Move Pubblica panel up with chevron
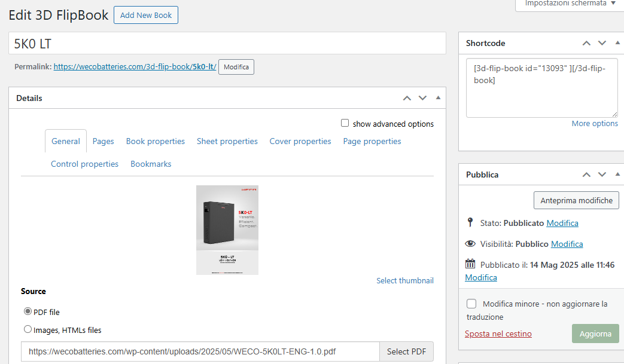 coord(586,175)
